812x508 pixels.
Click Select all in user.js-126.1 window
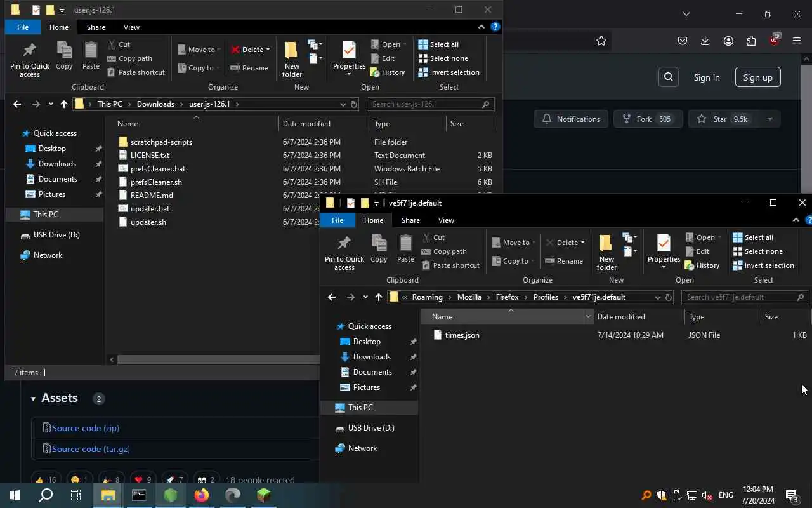point(438,44)
